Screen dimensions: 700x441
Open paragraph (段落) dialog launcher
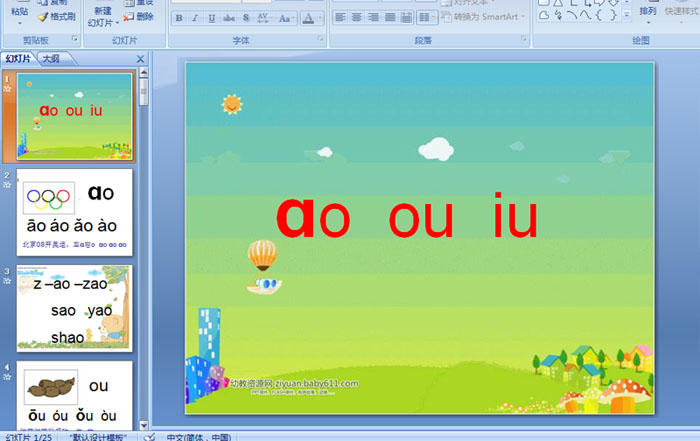(x=524, y=39)
